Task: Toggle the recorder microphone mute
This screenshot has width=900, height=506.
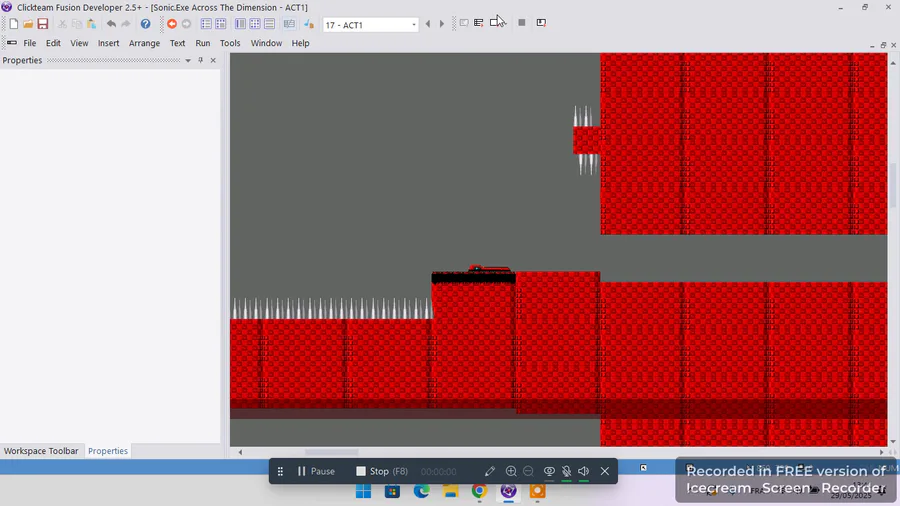Action: coord(567,471)
